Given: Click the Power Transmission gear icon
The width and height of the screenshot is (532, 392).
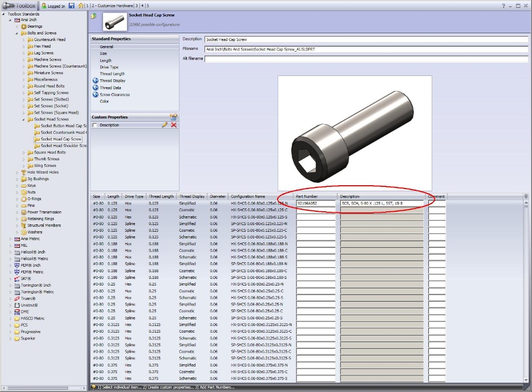Looking at the screenshot, I should [24, 212].
